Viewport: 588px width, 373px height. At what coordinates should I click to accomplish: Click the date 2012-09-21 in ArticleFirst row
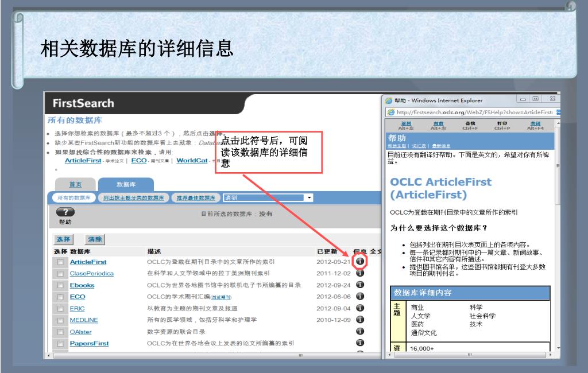(334, 262)
